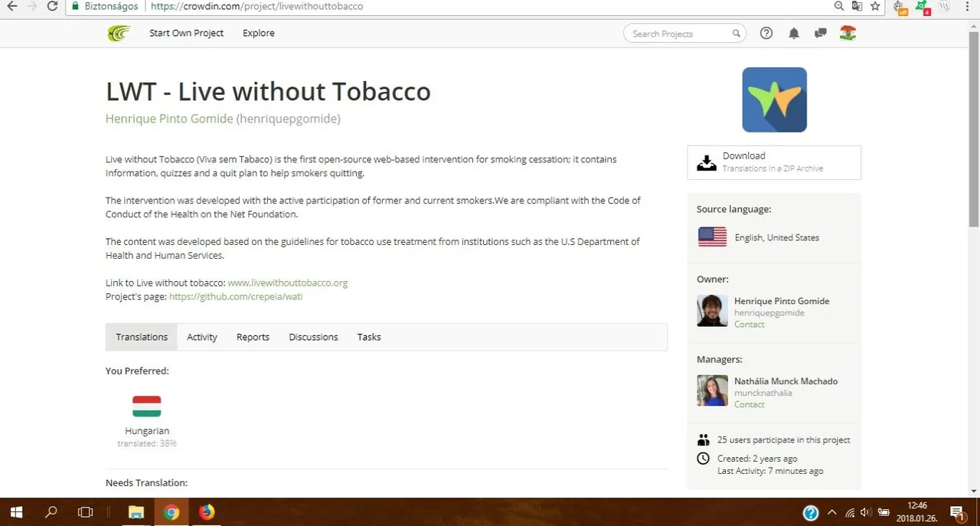Open notifications bell icon
This screenshot has width=980, height=526.
[794, 33]
